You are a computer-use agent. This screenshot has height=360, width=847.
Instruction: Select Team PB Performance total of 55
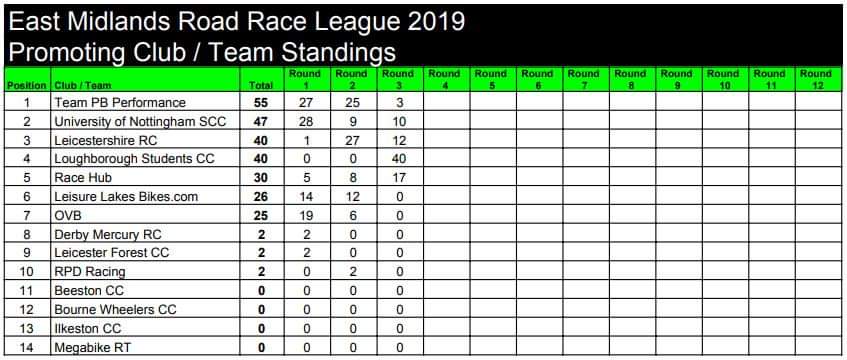coord(261,102)
